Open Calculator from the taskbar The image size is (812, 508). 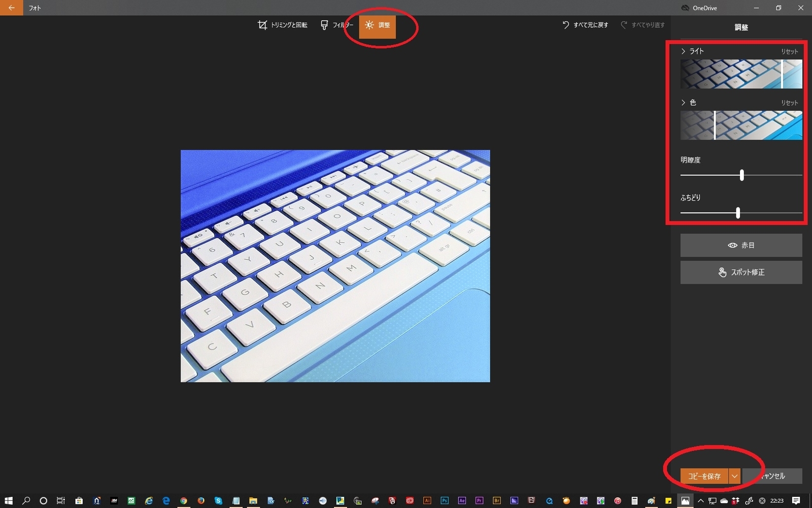pos(634,501)
